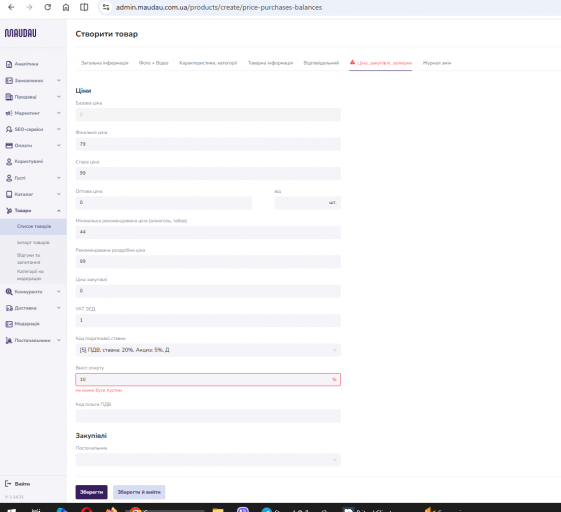Click the browser address bar URL
The image size is (561, 512).
[x=219, y=7]
